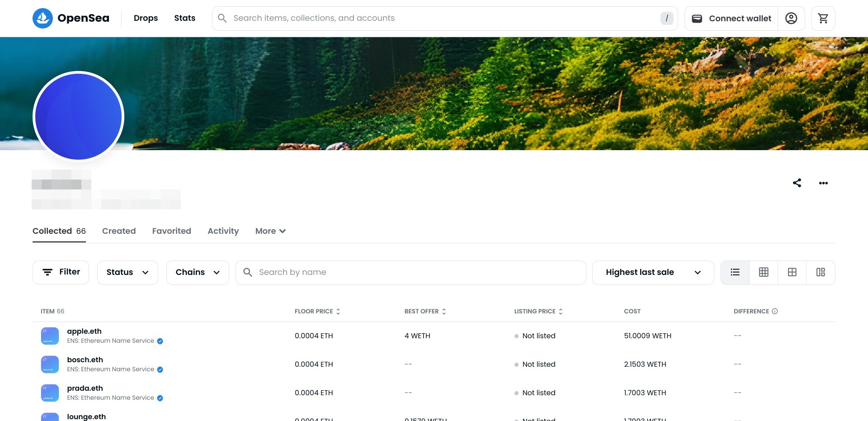Sort by Best Offer column arrows
Viewport: 868px width, 421px height.
click(444, 312)
